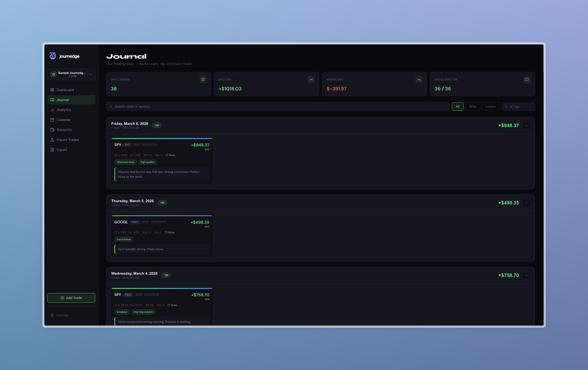Screen dimensions: 588x370
Task: Click the clock icon on SPY CALL trade
Action: pyautogui.click(x=116, y=305)
